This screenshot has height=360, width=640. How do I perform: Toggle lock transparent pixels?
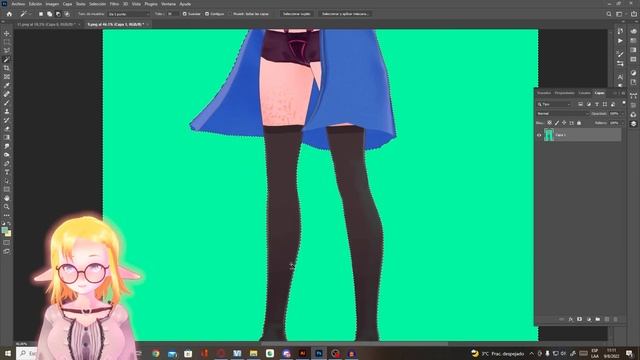point(549,123)
